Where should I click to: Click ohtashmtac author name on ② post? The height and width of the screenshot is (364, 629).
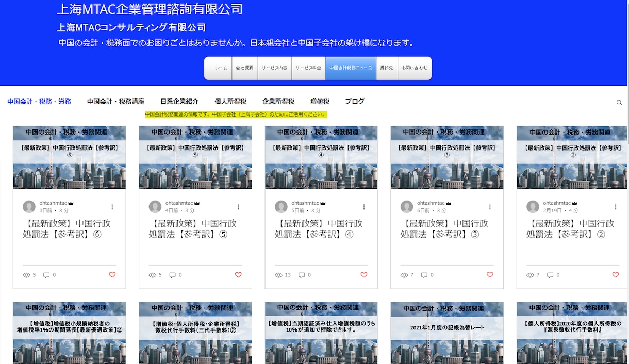click(557, 203)
